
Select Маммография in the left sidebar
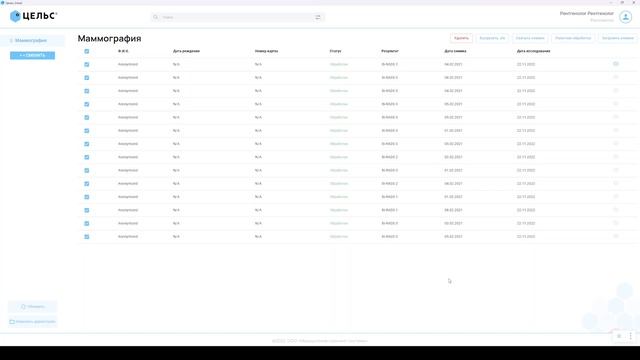(31, 40)
